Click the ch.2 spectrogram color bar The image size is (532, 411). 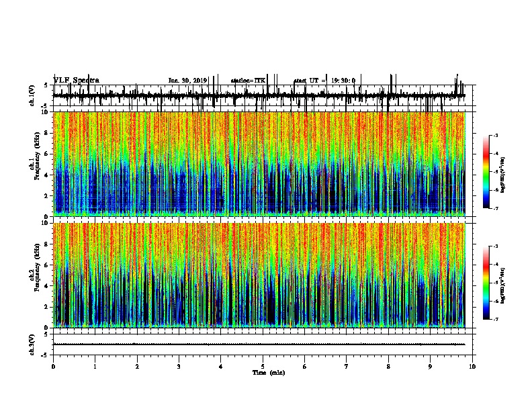486,283
